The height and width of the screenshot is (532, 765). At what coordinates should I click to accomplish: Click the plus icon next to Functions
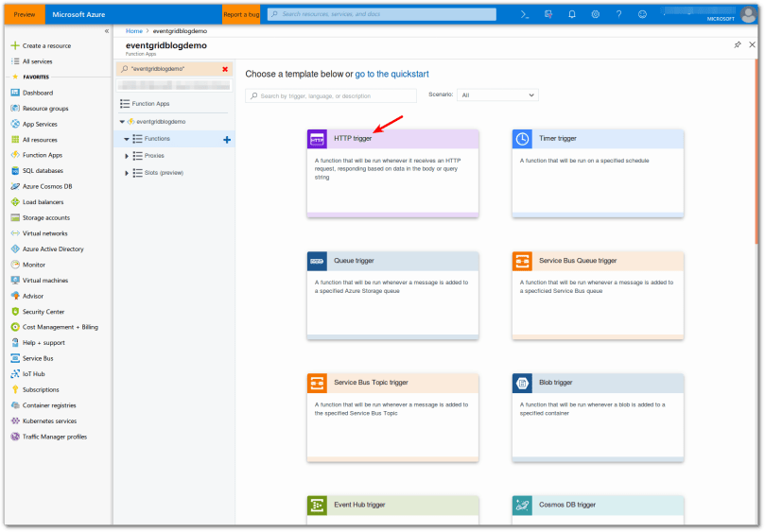coord(226,139)
